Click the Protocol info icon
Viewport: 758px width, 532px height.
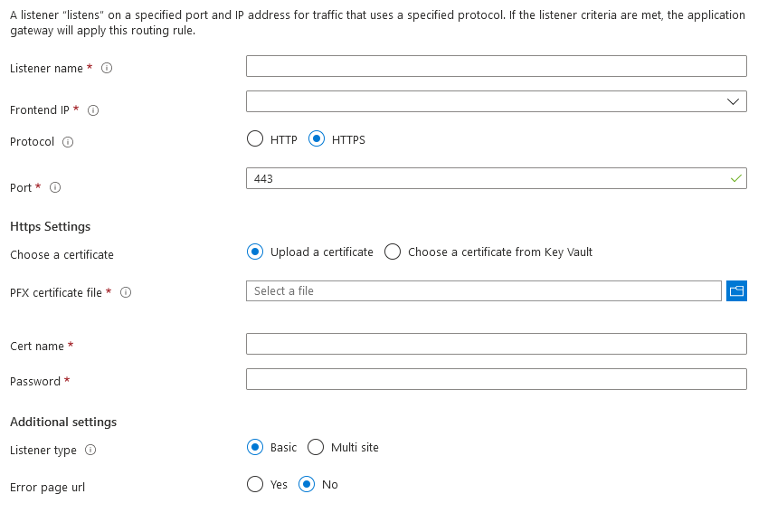(x=68, y=142)
